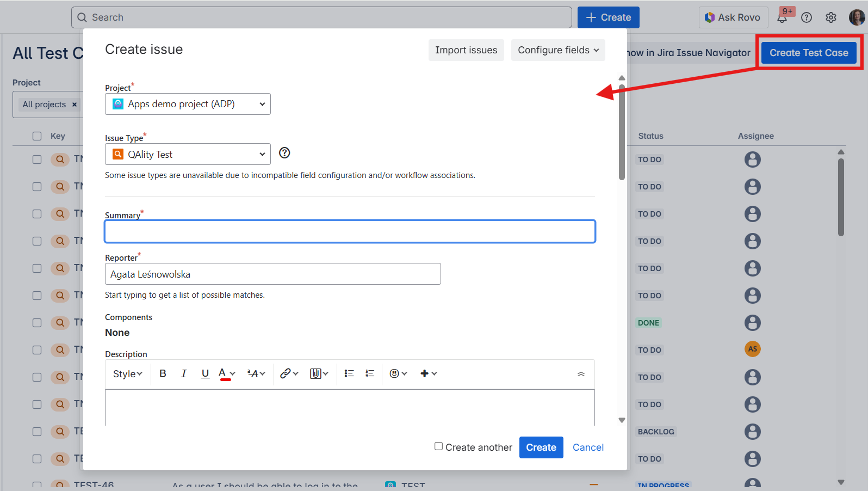Click the assignee avatar in the DONE row
Viewport: 868px width, 491px height.
753,323
